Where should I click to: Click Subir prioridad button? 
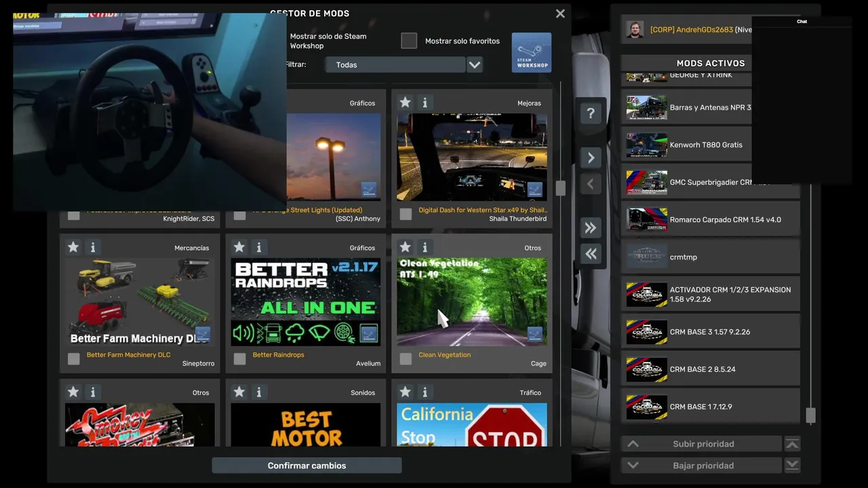pyautogui.click(x=703, y=444)
